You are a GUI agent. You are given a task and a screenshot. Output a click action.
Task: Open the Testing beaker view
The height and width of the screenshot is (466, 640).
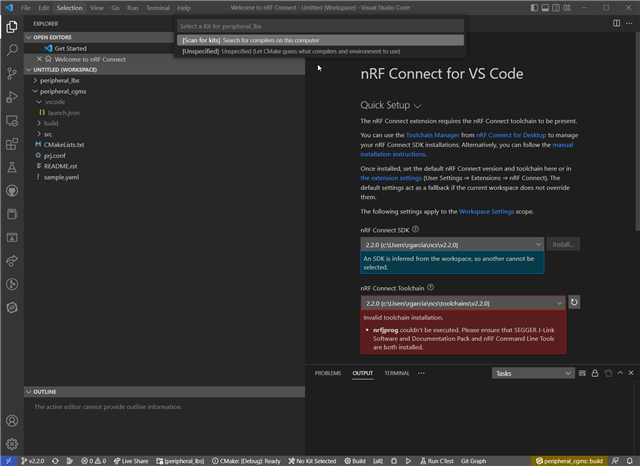12,167
